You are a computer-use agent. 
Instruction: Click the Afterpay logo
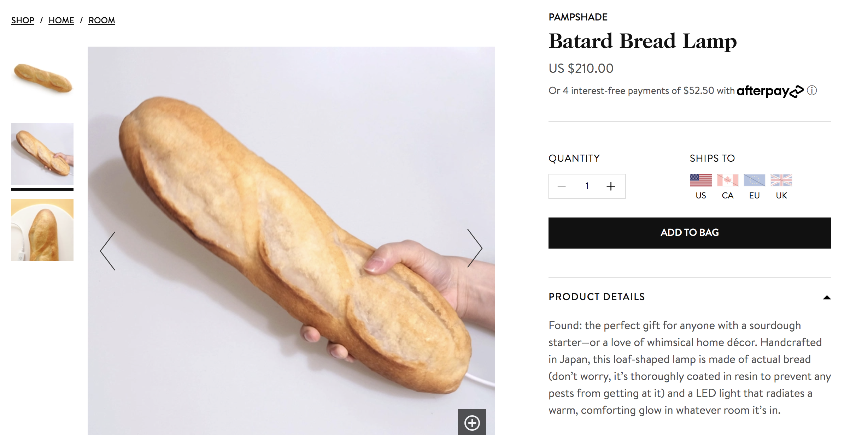click(x=770, y=91)
